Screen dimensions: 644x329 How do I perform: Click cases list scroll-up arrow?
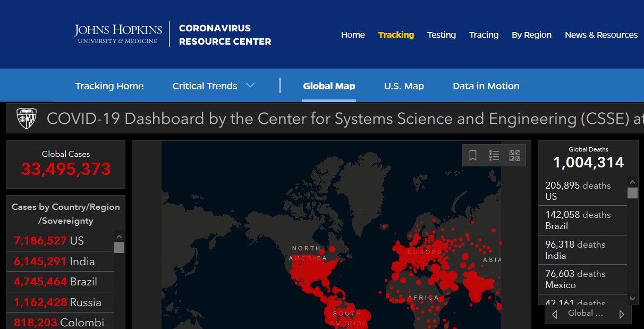(119, 237)
